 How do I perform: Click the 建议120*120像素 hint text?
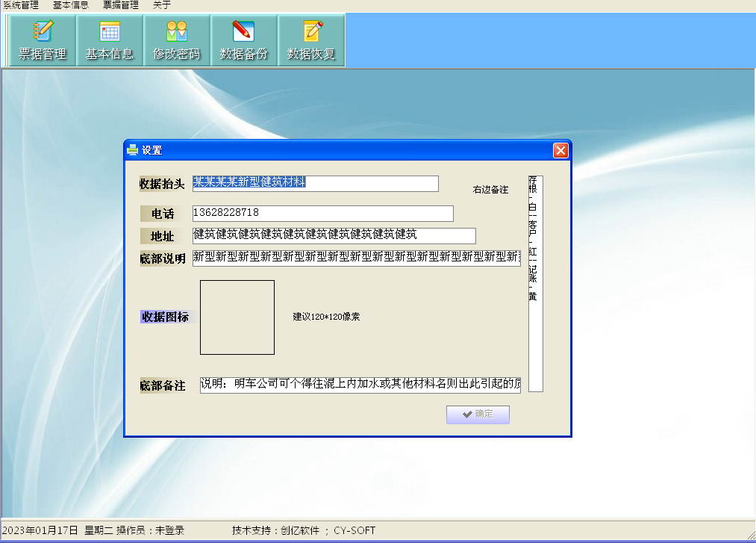pos(326,317)
